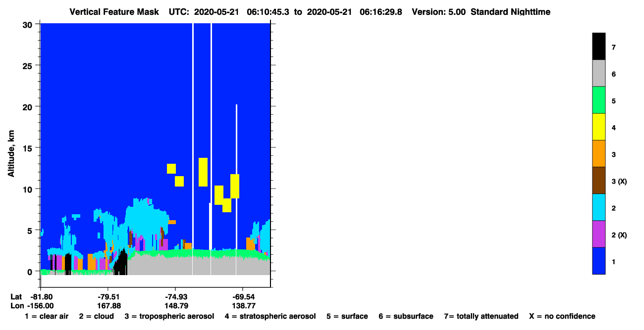
Task: Click the '2 = cloud' legend text
Action: (x=96, y=316)
